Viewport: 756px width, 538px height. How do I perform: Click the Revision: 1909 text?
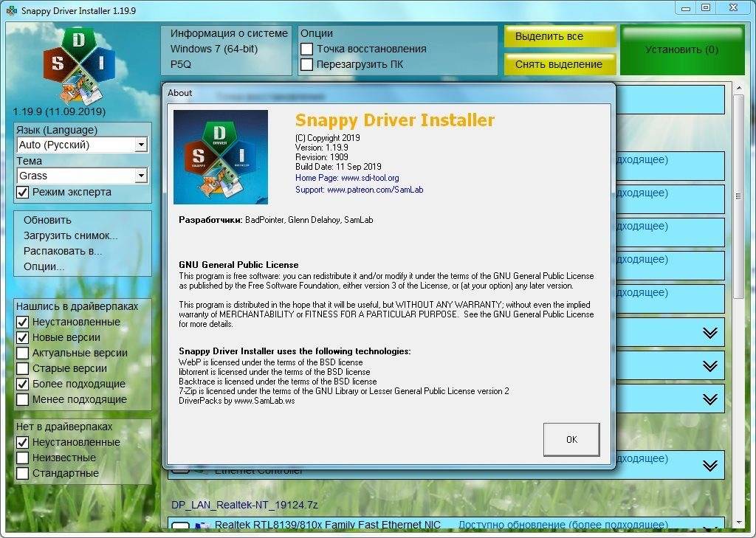(x=322, y=156)
